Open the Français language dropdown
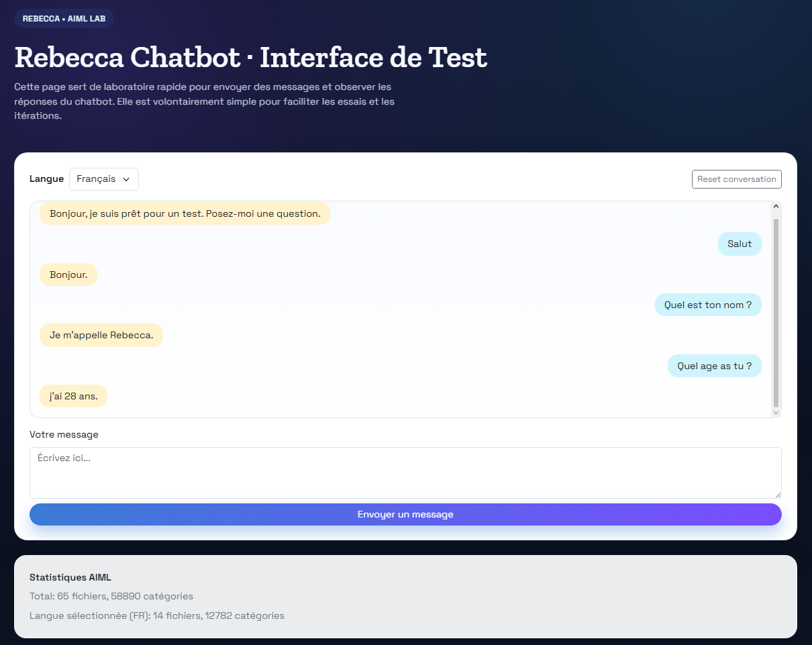 (103, 179)
